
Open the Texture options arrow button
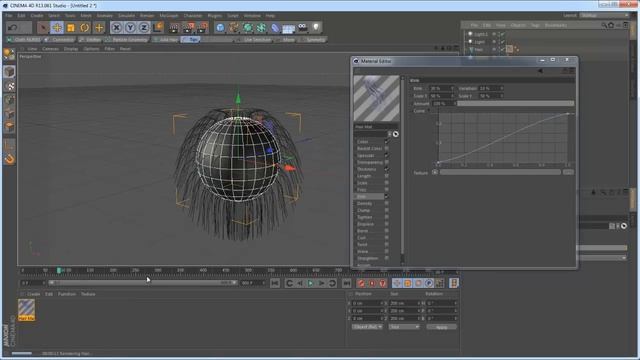point(435,172)
